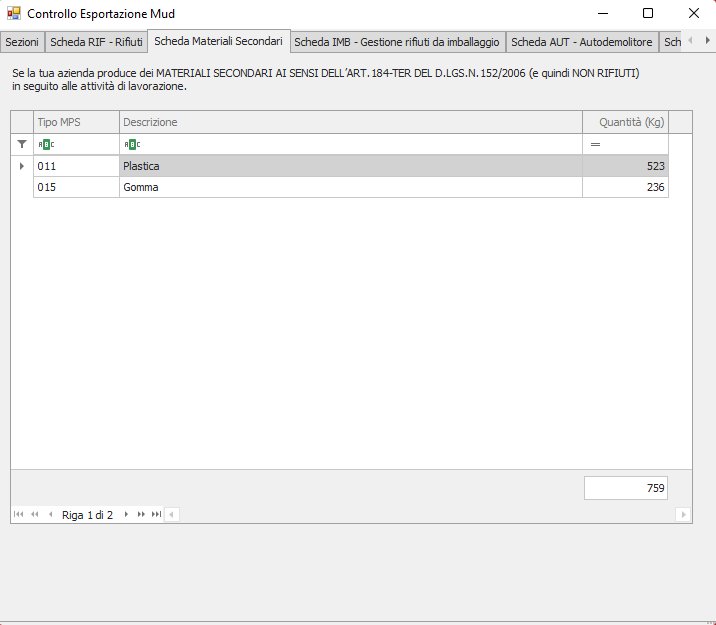Screen dimensions: 716x625
Task: Jump to last record in navigator
Action: coord(156,514)
